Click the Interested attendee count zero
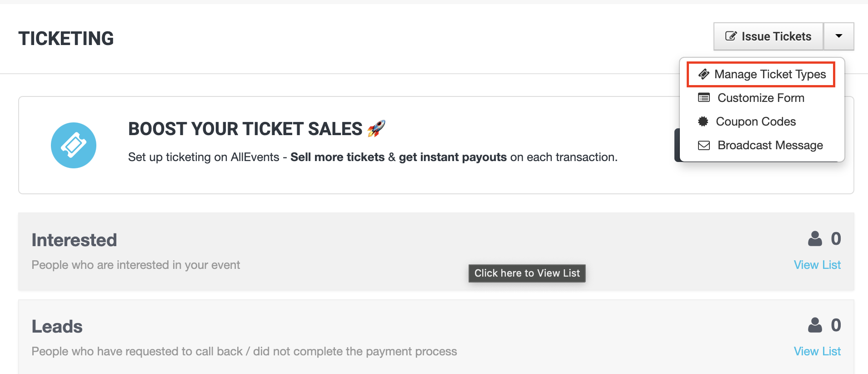868x374 pixels. pyautogui.click(x=836, y=238)
